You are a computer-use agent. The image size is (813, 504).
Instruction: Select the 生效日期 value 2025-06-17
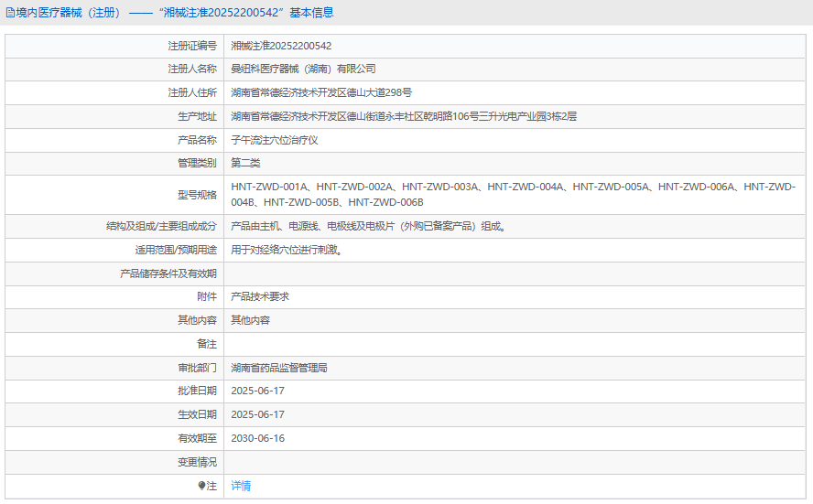point(257,415)
